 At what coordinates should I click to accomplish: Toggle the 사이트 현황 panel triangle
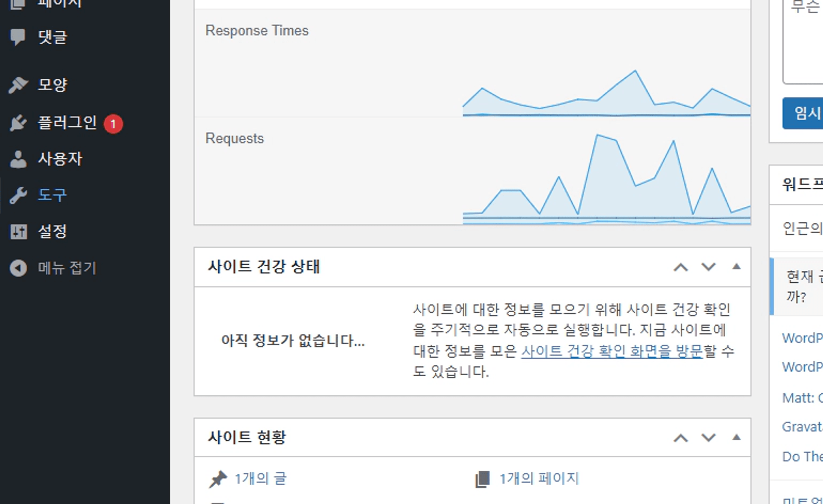(736, 438)
